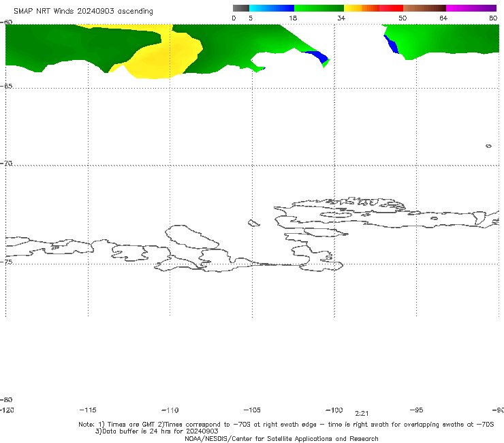Click the '34' color bar label

[x=341, y=18]
